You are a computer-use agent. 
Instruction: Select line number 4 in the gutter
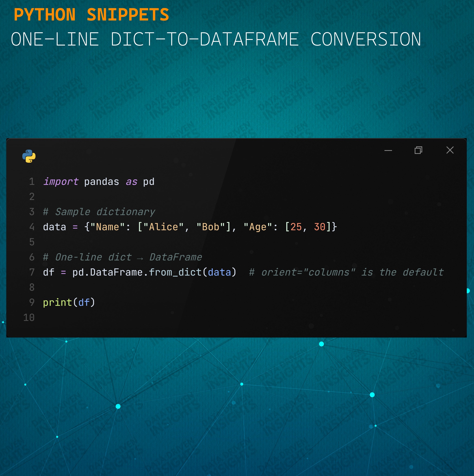tap(32, 227)
